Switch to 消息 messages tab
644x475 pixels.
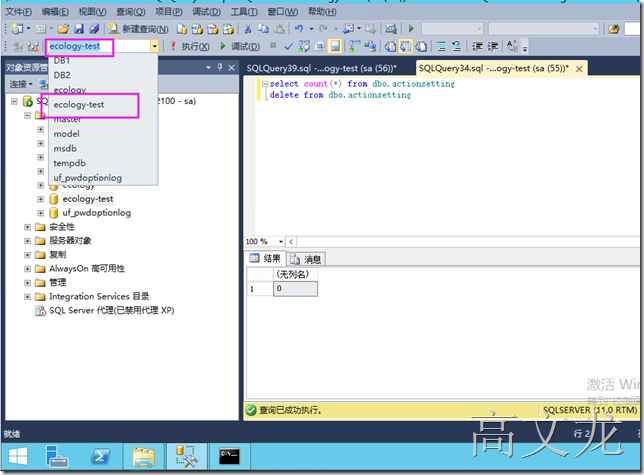(306, 259)
